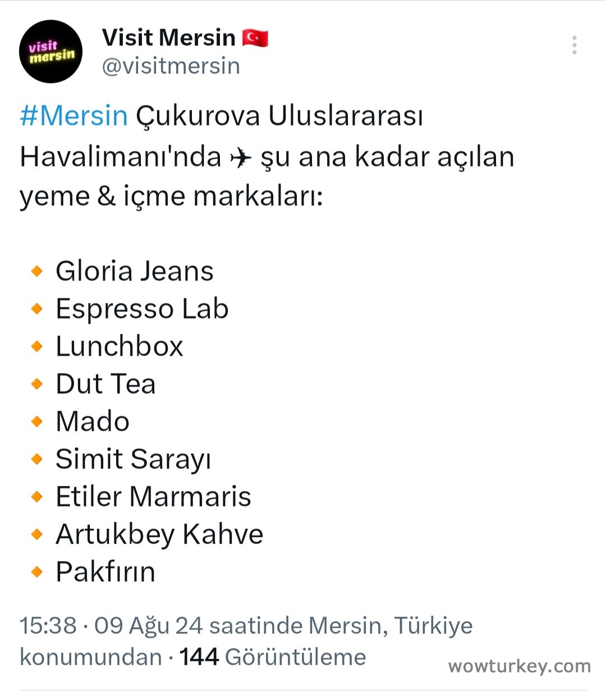Click the orange diamond beside Etiler Marmaris
Viewport: 606px width, 700px height.
pos(37,497)
